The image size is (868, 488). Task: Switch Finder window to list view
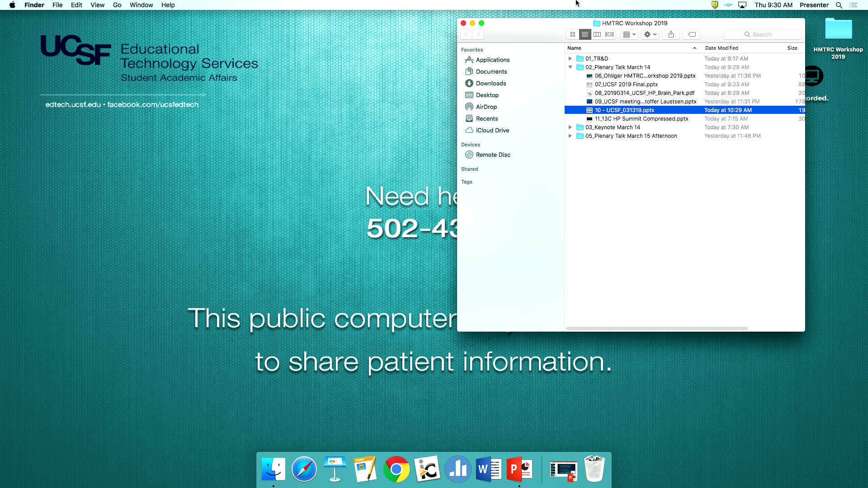tap(585, 34)
